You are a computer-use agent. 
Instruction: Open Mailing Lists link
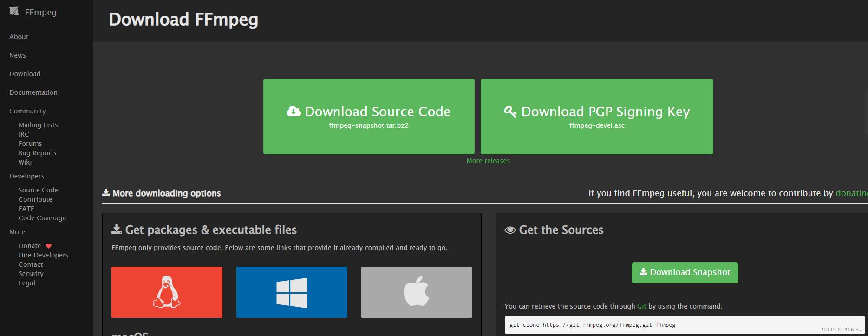pos(38,125)
